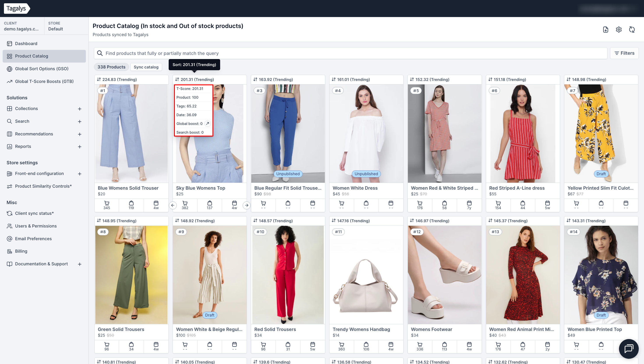Screen dimensions: 644x364
Task: Open catalog settings gear icon
Action: click(618, 30)
